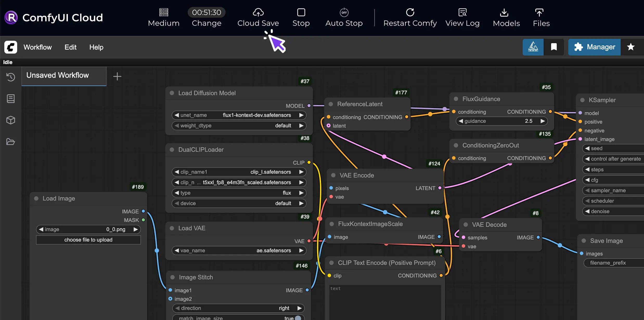This screenshot has height=320, width=644.
Task: Open the Models download icon
Action: click(504, 12)
